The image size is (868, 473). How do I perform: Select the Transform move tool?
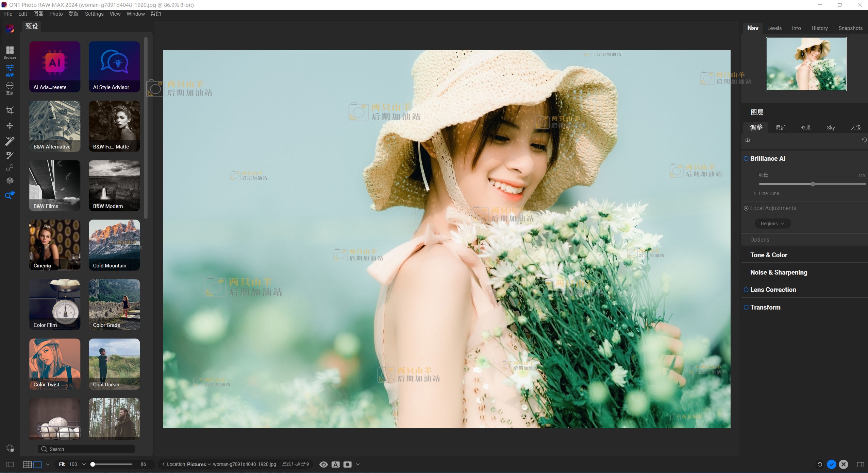coord(10,126)
